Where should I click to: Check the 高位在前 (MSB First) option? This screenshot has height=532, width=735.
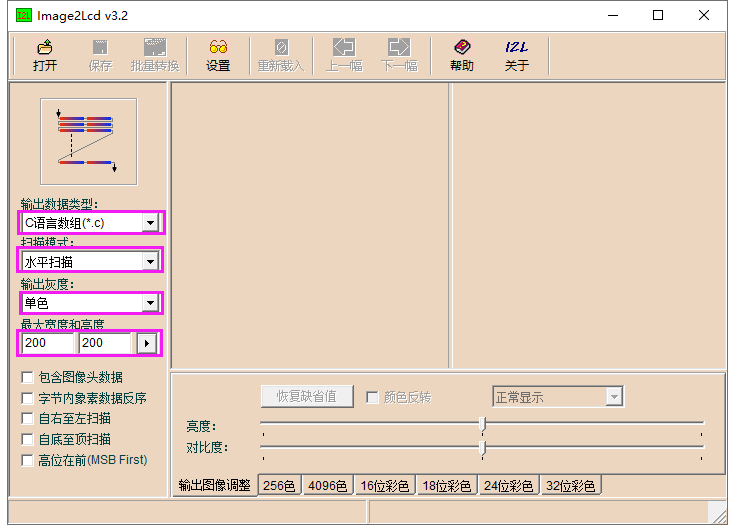(28, 460)
